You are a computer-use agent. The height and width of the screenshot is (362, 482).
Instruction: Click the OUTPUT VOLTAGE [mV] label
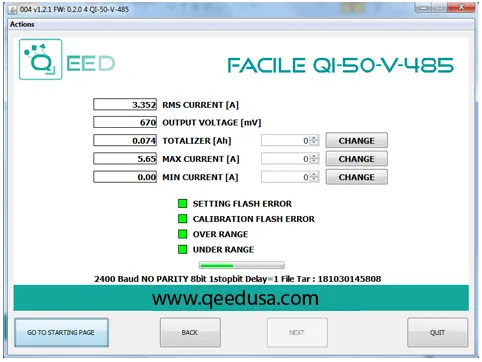coord(211,123)
